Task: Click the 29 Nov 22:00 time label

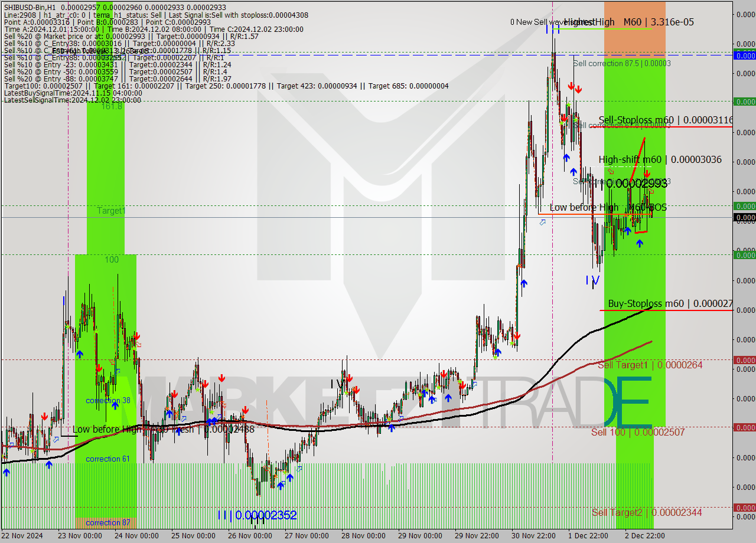Action: tap(477, 535)
